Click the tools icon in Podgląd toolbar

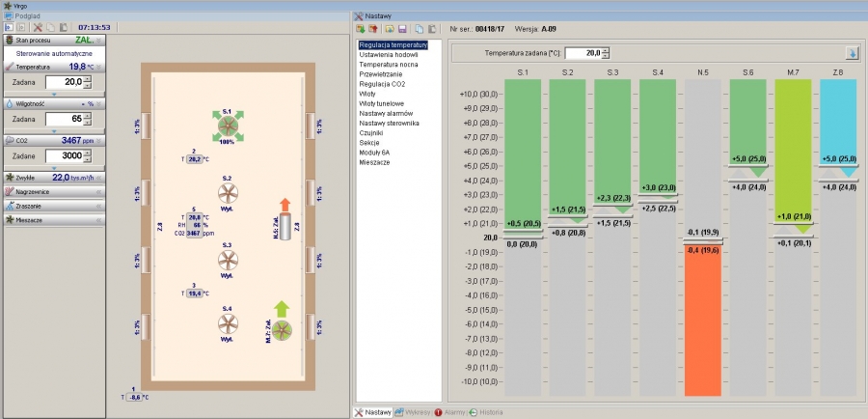coord(38,29)
